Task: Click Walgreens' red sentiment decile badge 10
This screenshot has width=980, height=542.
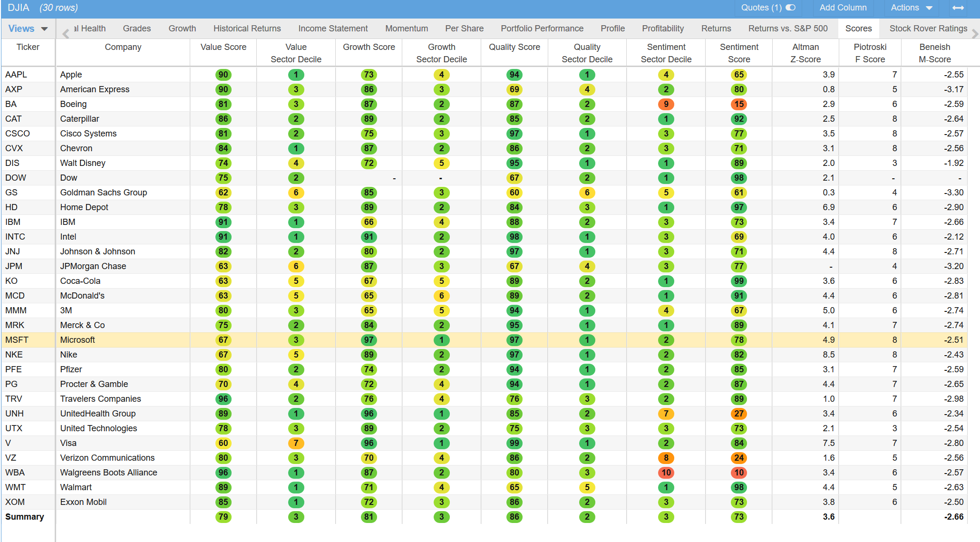Action: [x=666, y=473]
